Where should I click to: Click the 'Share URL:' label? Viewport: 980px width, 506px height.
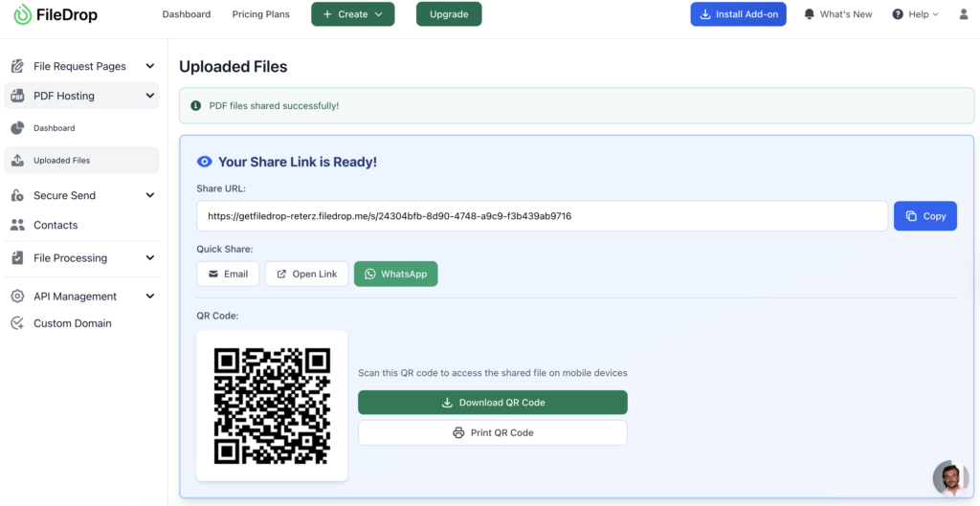tap(221, 188)
